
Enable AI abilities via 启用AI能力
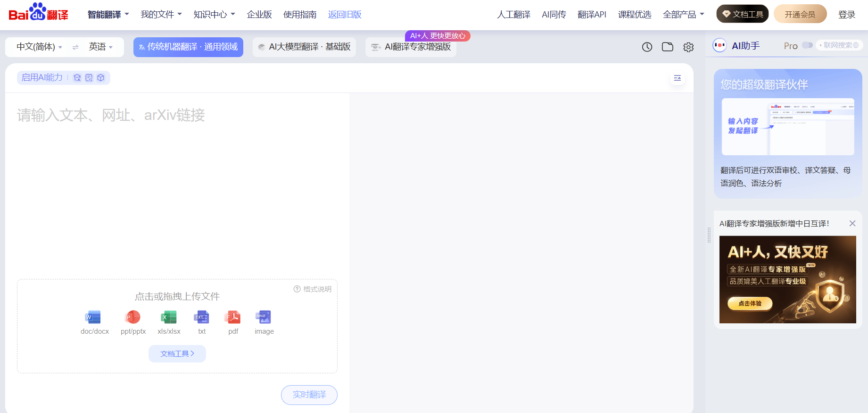pyautogui.click(x=42, y=78)
